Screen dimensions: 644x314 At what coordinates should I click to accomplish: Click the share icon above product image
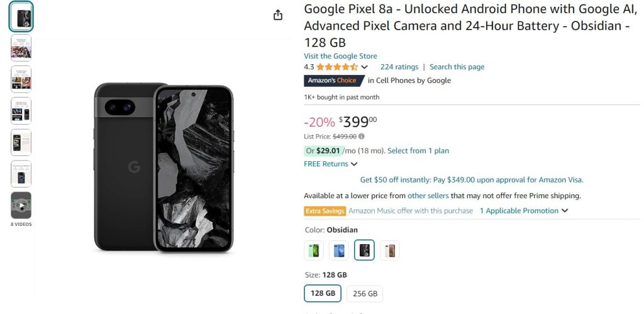tap(278, 15)
